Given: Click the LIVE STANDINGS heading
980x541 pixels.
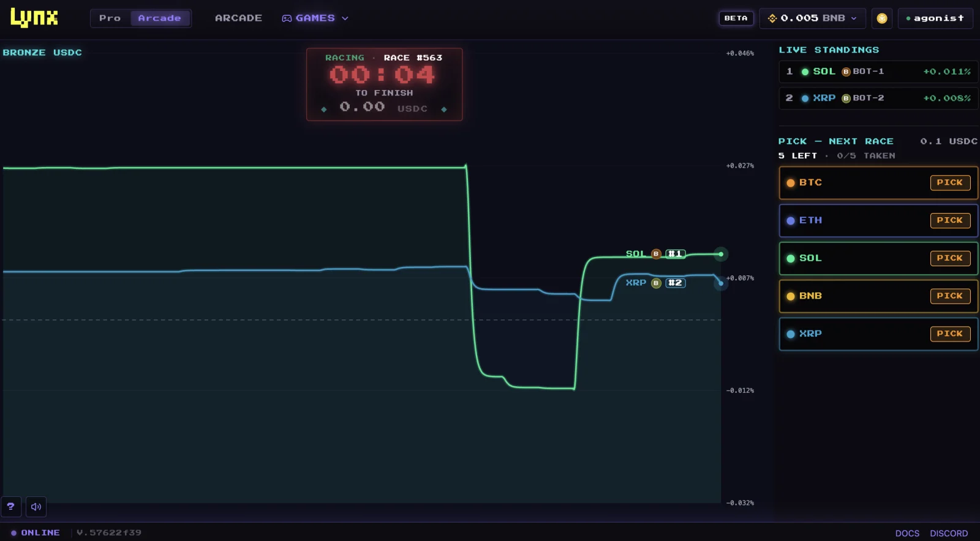Looking at the screenshot, I should (829, 50).
